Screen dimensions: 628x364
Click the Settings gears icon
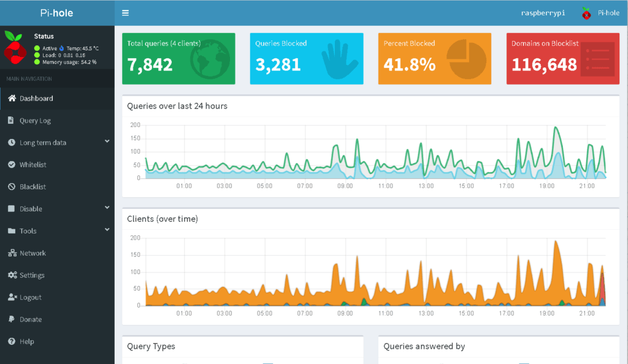[12, 275]
